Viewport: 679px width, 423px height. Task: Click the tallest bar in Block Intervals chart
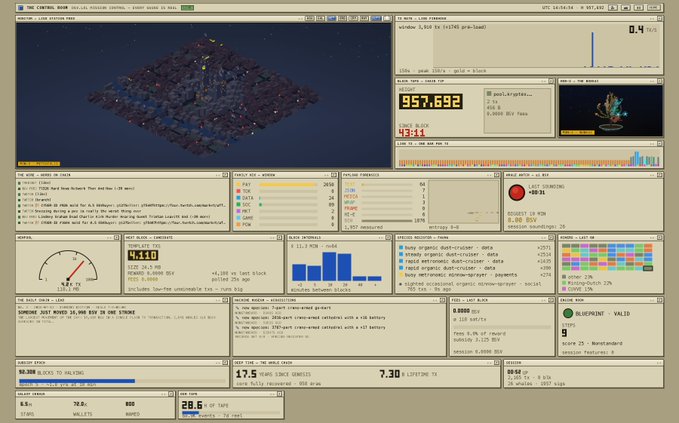(329, 267)
